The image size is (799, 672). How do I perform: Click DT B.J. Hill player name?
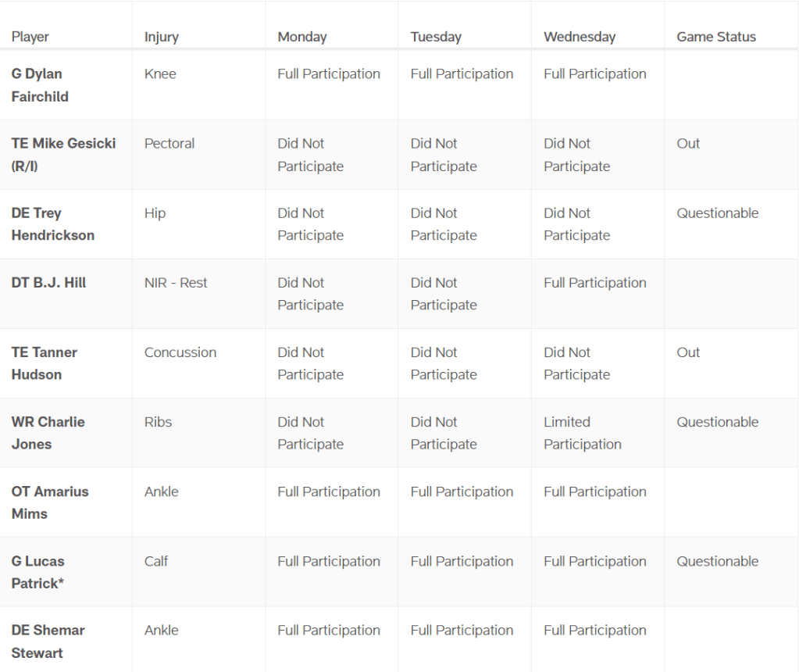(x=48, y=283)
